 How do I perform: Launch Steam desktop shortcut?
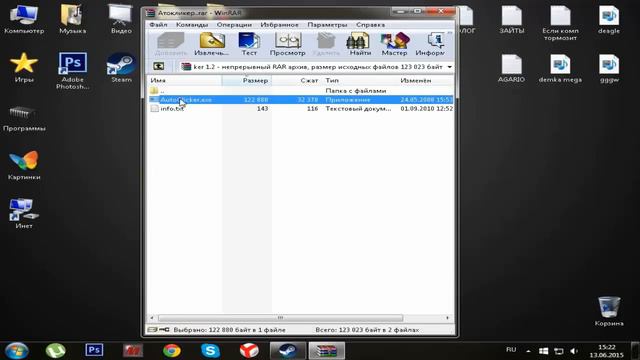coord(121,68)
